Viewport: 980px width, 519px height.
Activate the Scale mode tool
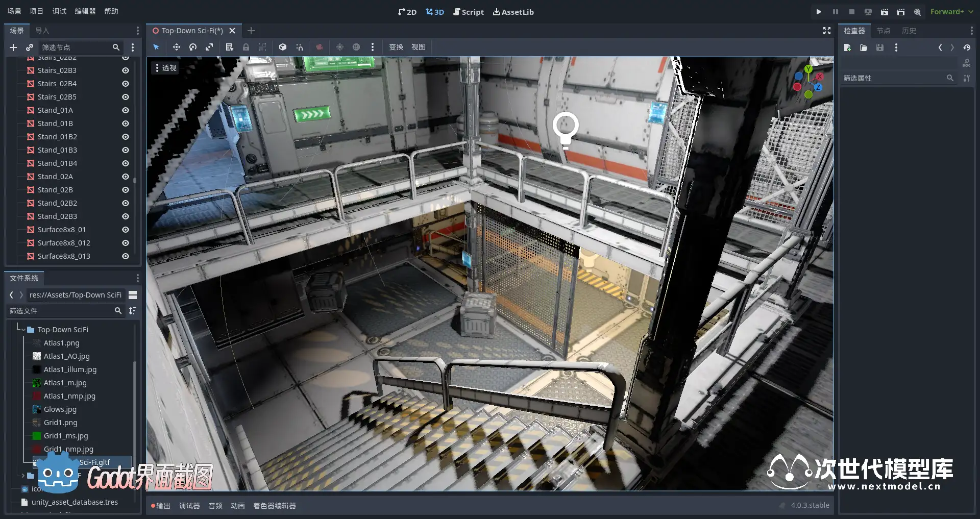coord(209,47)
